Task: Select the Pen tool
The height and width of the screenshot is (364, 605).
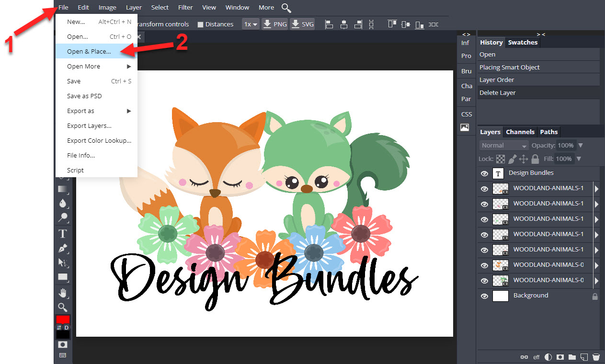Action: [63, 248]
